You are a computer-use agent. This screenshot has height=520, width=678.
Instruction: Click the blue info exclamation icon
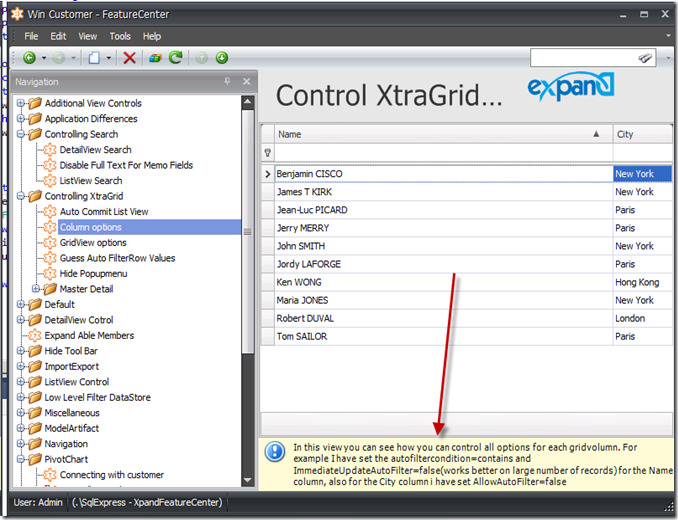275,452
